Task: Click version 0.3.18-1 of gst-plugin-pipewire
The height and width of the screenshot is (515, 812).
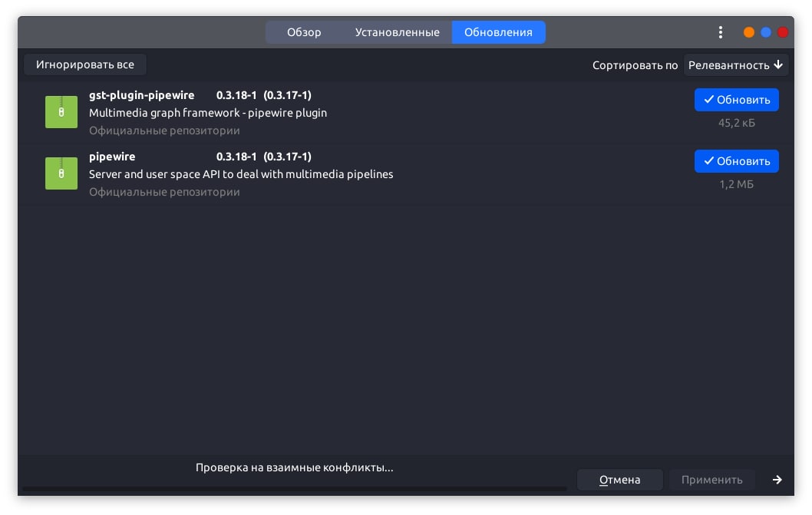Action: tap(236, 95)
